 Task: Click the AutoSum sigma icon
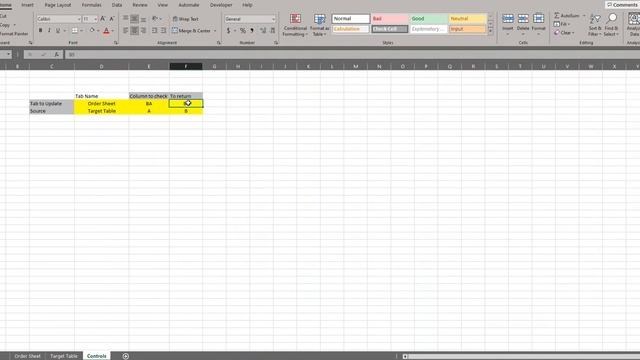(x=557, y=16)
